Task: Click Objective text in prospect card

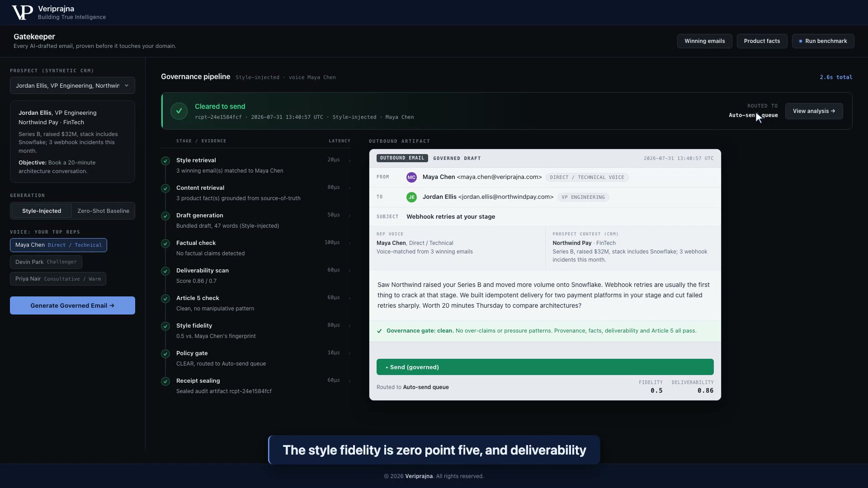Action: coord(57,167)
